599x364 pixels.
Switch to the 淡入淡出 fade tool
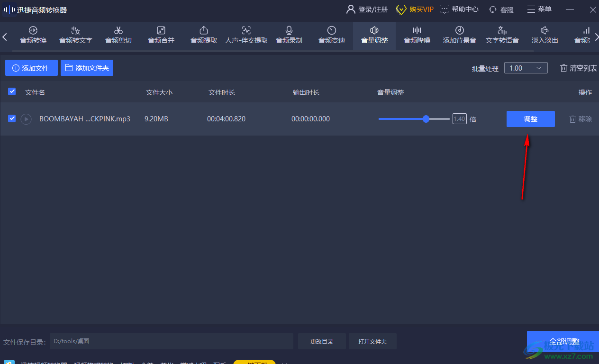(545, 36)
